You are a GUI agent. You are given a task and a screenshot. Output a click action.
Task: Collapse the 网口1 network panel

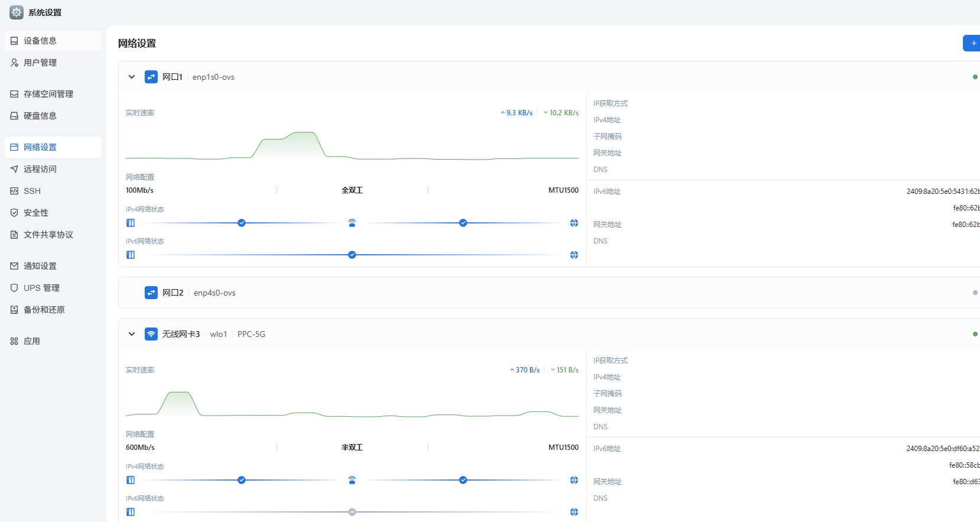[x=132, y=77]
